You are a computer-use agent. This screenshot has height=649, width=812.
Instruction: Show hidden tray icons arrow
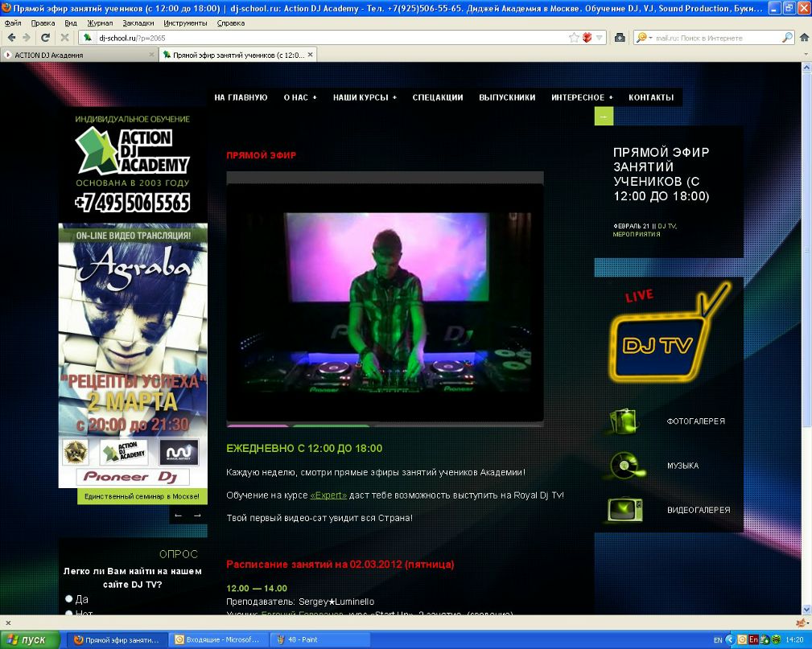click(730, 639)
